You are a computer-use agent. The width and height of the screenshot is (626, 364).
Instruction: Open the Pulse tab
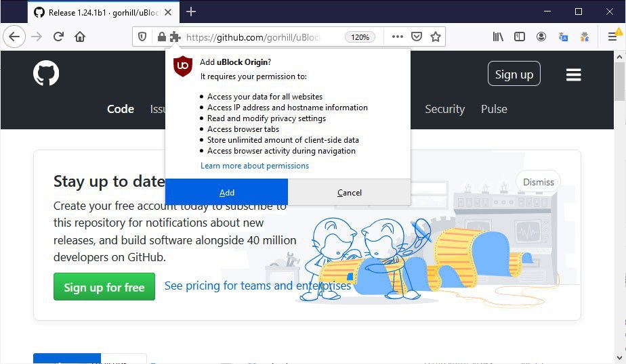[494, 109]
